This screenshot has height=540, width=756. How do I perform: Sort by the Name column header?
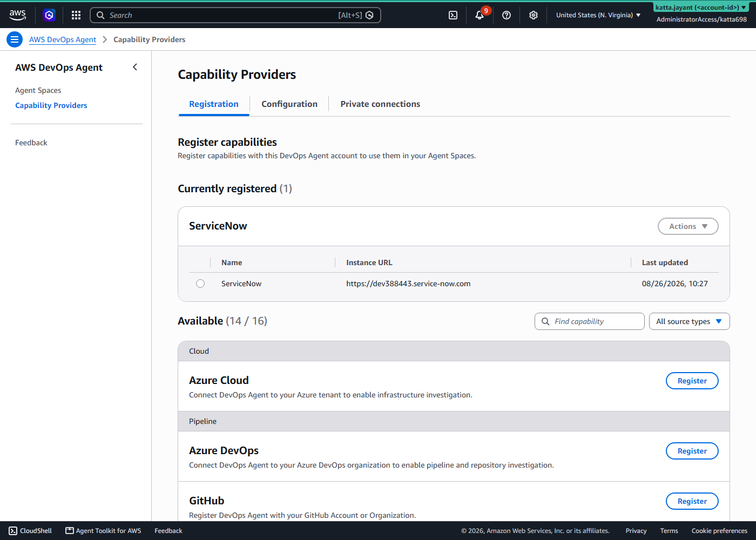tap(232, 262)
